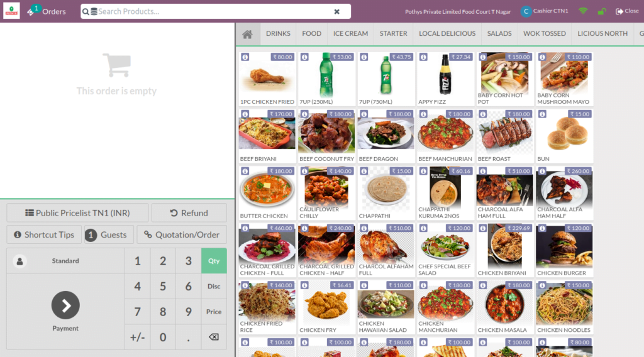Image resolution: width=644 pixels, height=357 pixels.
Task: Add Beef Dragon to the order
Action: click(386, 136)
